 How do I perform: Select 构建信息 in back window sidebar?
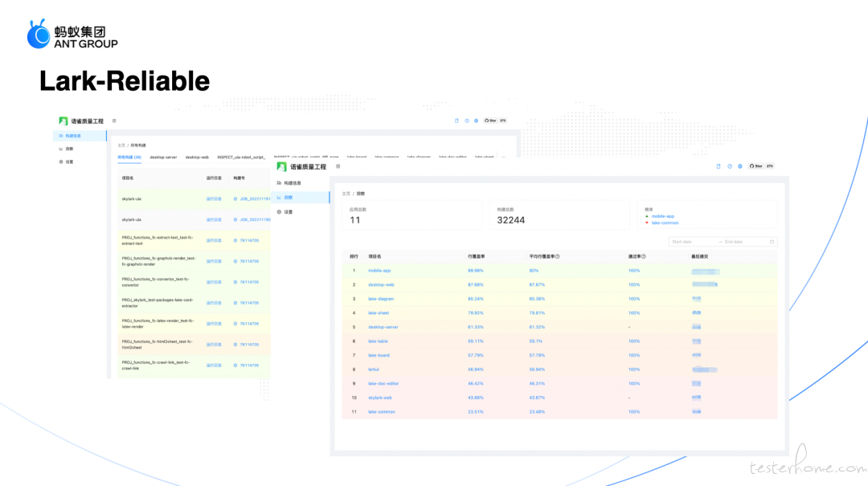pos(80,136)
